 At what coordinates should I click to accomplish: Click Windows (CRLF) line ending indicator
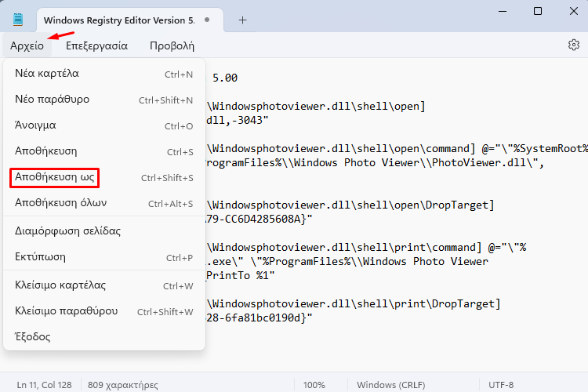390,385
